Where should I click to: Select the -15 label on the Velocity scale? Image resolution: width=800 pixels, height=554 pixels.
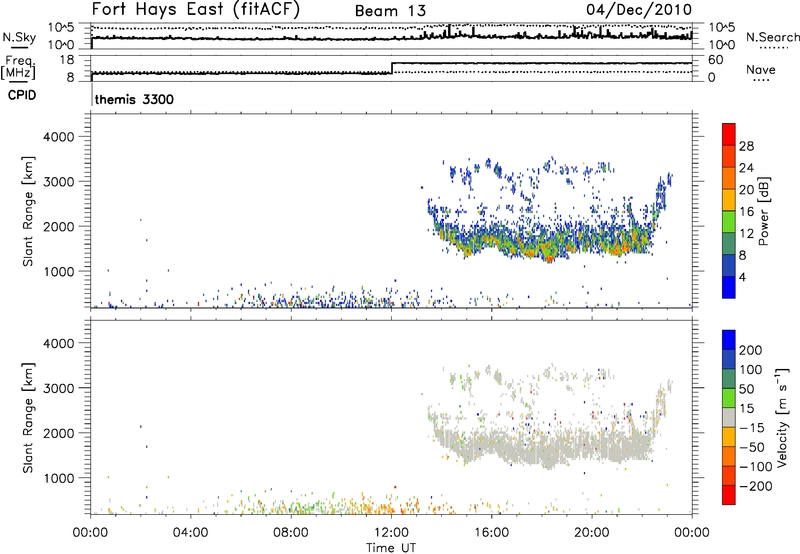pos(752,427)
